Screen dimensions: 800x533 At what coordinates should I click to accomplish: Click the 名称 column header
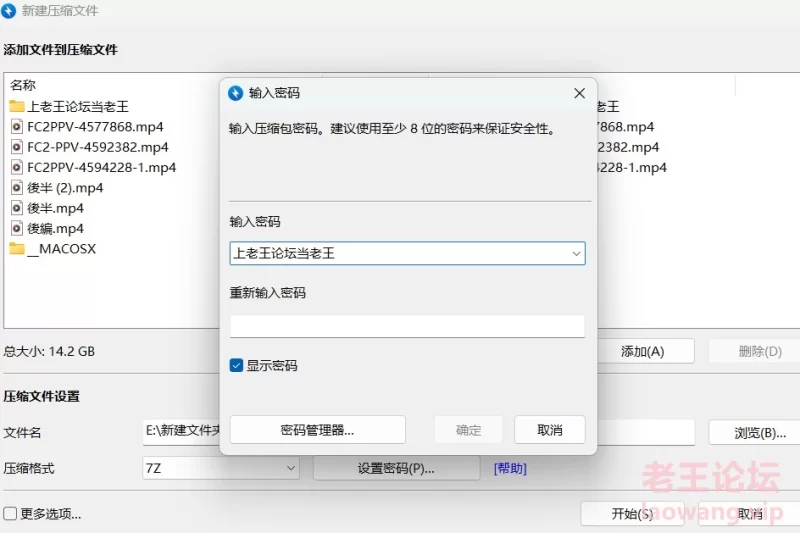[x=23, y=85]
